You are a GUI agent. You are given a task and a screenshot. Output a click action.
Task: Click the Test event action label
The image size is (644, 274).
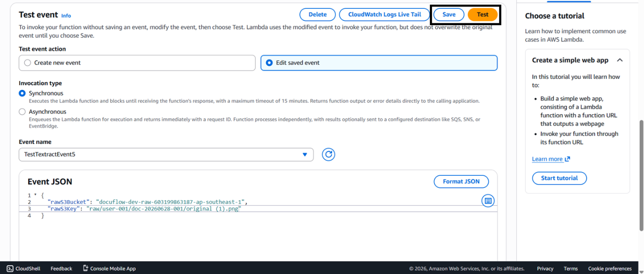tap(42, 49)
